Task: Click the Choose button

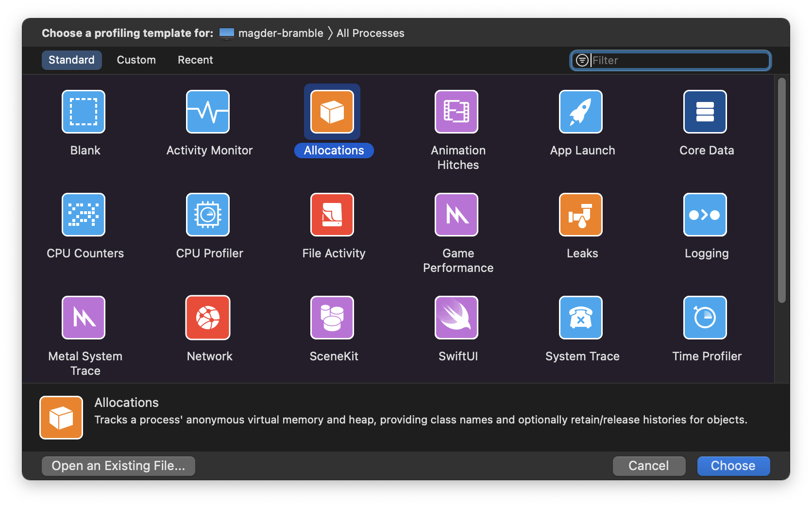Action: pyautogui.click(x=733, y=466)
